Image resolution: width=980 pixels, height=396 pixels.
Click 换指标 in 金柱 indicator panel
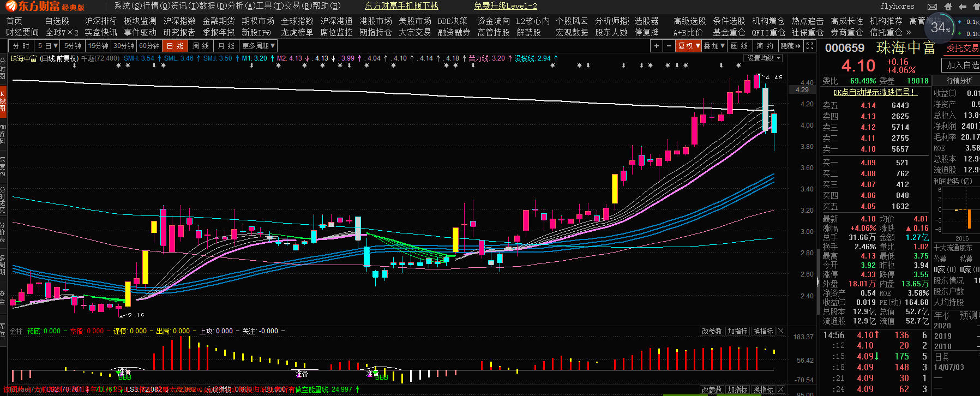click(763, 331)
